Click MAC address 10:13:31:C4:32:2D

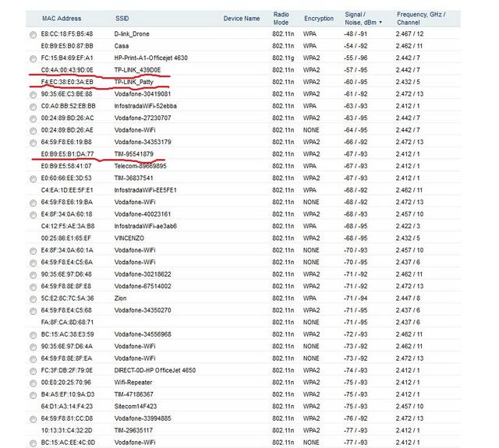coord(67,431)
